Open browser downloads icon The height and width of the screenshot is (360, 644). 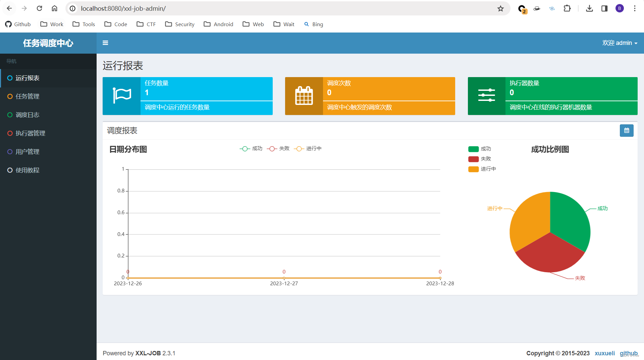tap(589, 8)
